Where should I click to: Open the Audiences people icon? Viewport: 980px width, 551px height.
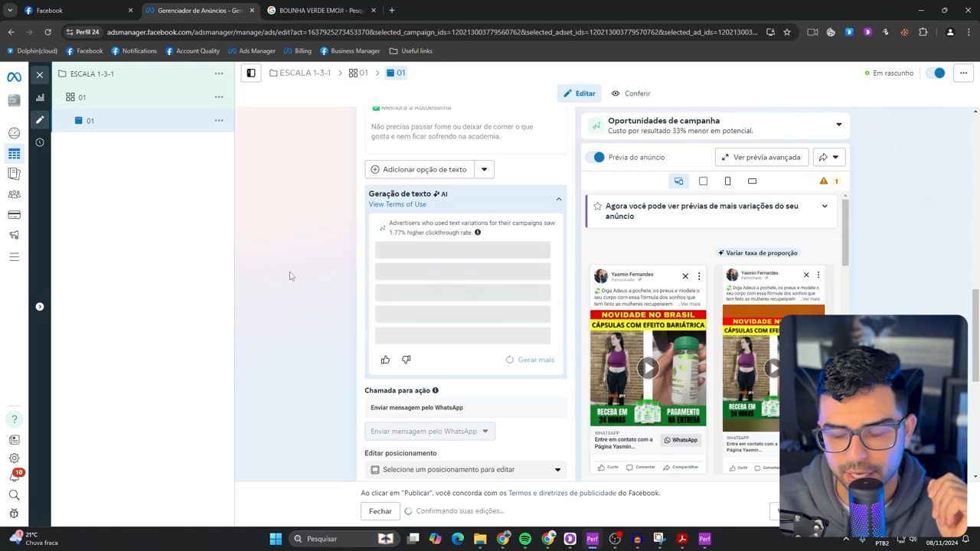(x=14, y=194)
